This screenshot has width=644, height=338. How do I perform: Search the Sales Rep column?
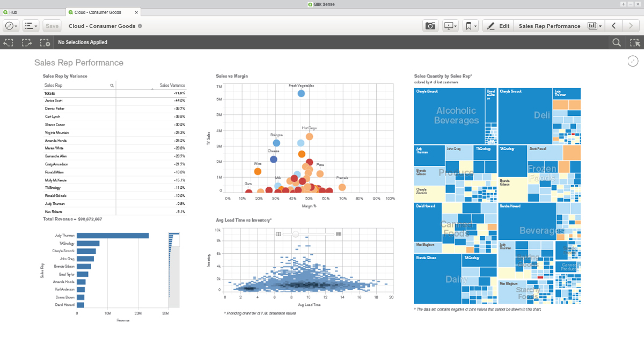click(x=112, y=85)
